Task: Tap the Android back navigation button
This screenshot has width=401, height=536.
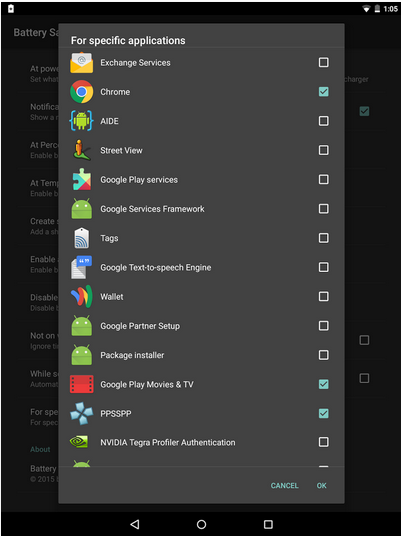Action: coord(135,524)
